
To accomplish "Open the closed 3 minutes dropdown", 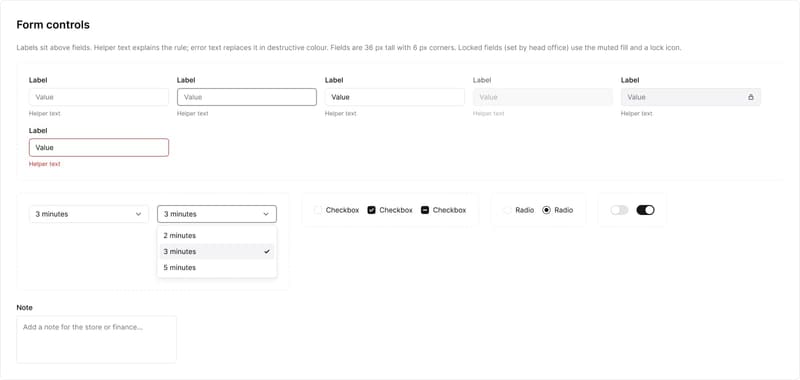I will (x=89, y=214).
